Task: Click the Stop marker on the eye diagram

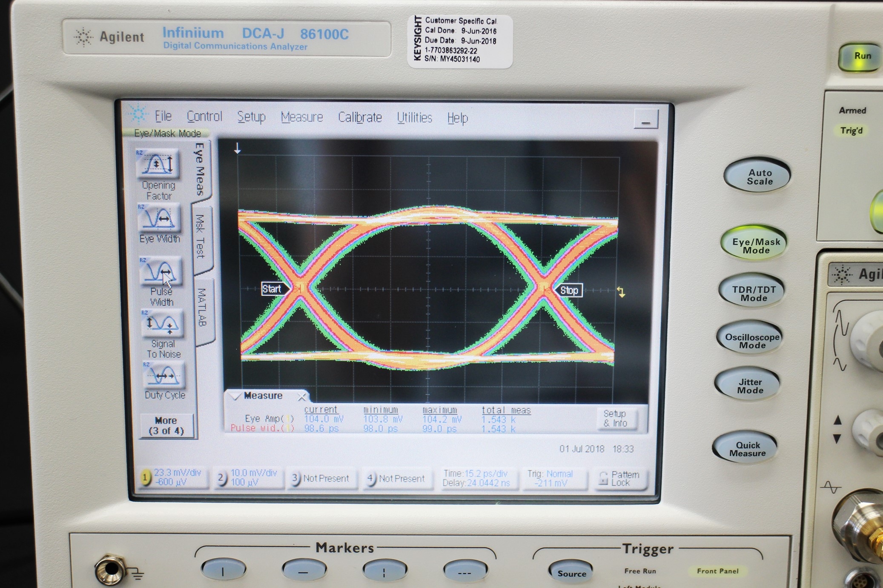Action: pos(568,290)
